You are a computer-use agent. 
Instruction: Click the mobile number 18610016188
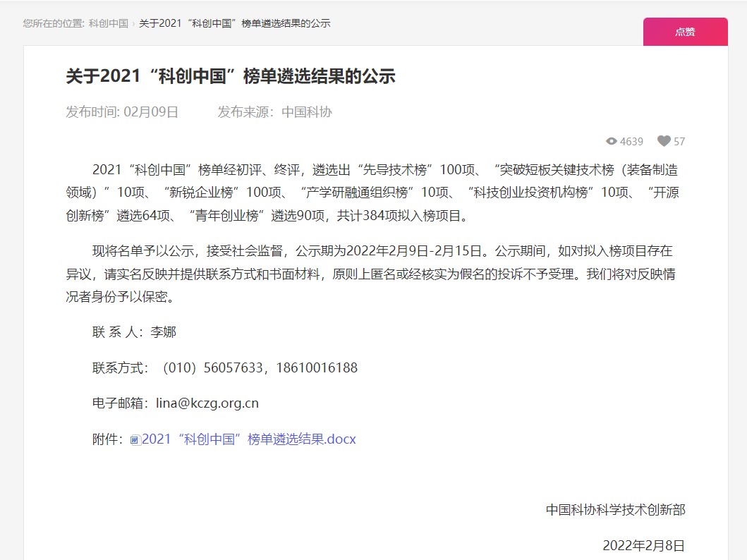click(x=317, y=367)
